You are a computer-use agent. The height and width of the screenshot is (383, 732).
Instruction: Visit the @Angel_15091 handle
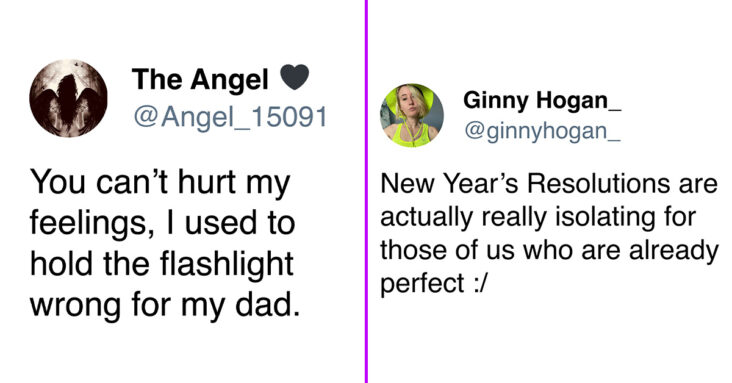[230, 117]
